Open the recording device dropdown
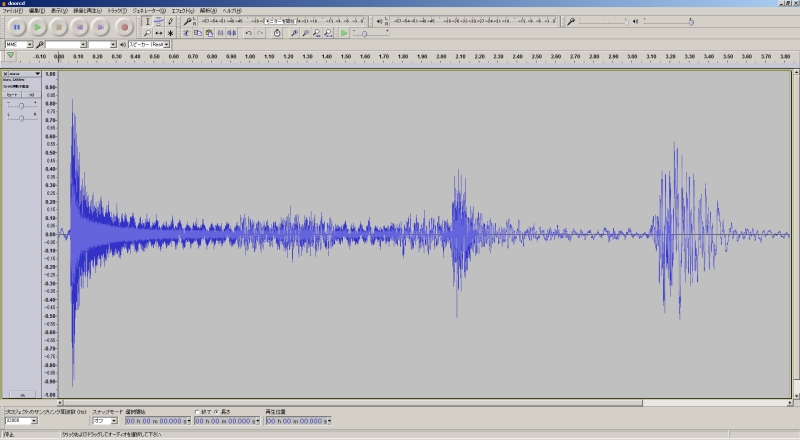800x440 pixels. coord(65,44)
